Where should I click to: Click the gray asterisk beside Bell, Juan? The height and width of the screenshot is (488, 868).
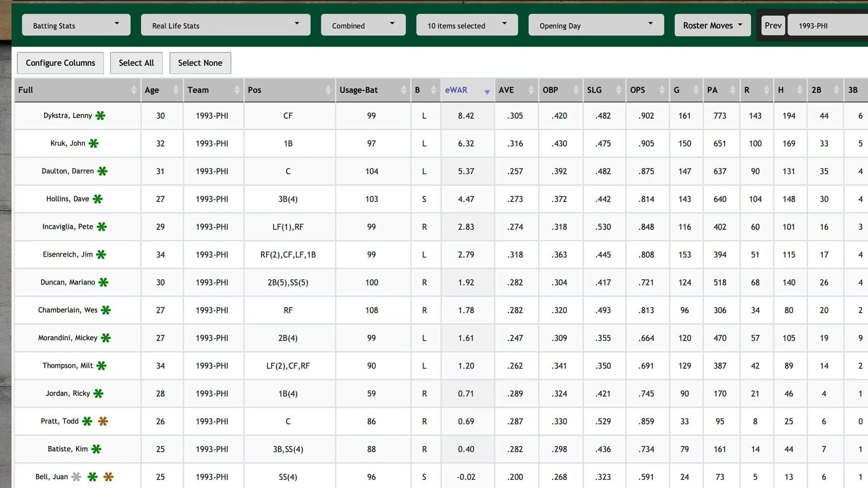coord(77,476)
